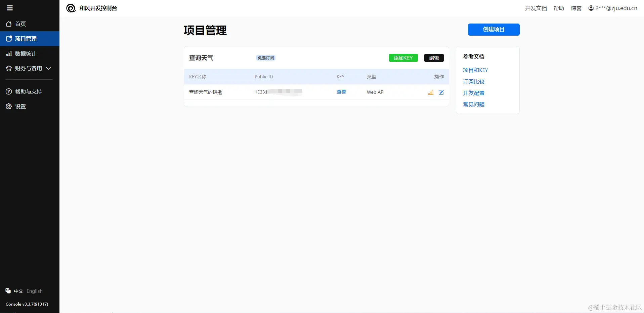Viewport: 644px width, 313px height.
Task: Click the 财务与费用 piggy bank icon
Action: (9, 68)
